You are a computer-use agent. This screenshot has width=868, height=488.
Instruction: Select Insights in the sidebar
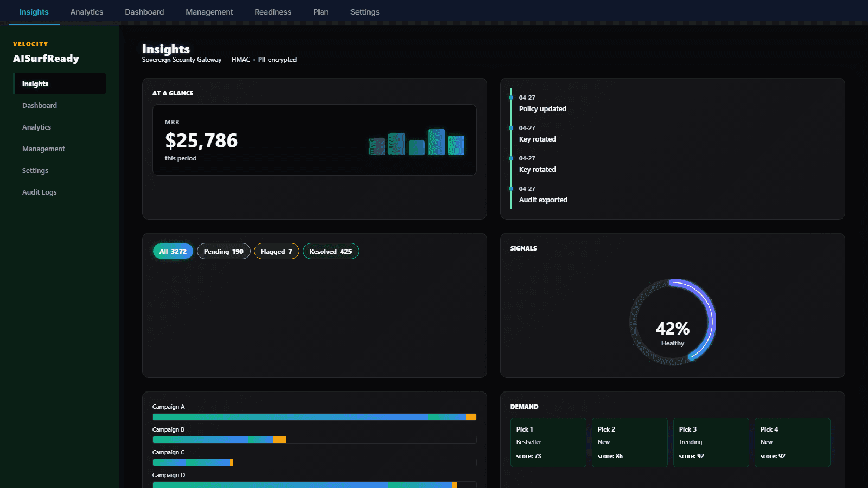tap(60, 84)
